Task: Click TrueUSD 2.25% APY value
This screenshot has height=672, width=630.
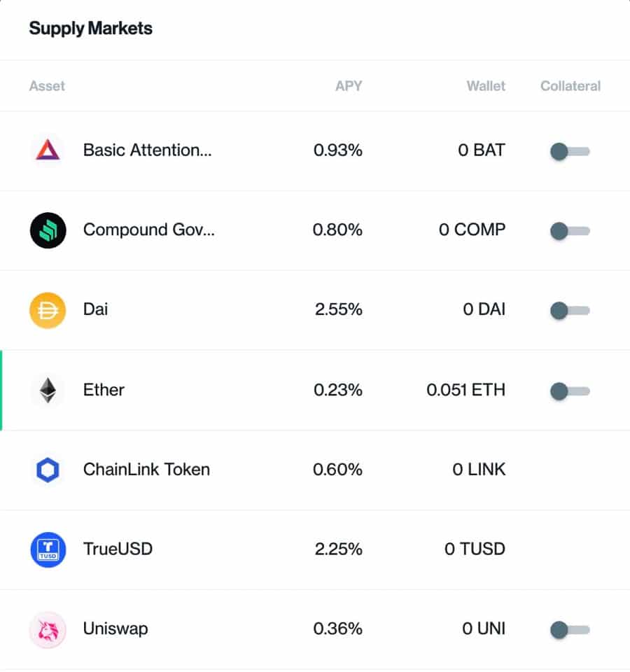Action: (338, 549)
